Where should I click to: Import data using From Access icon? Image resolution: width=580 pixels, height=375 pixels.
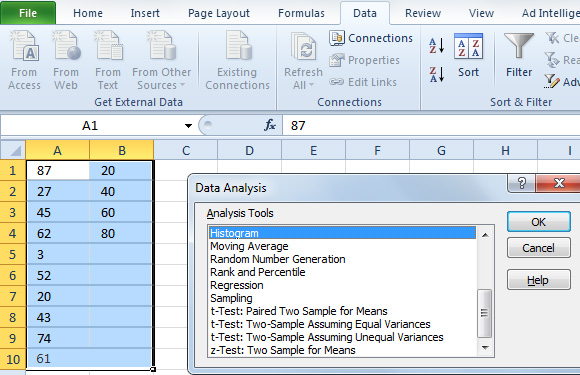[x=24, y=61]
